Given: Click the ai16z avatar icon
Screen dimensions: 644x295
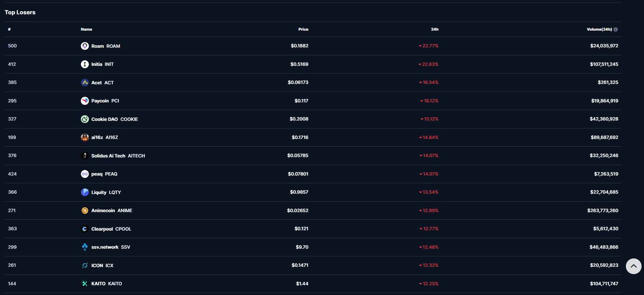Looking at the screenshot, I should [x=85, y=137].
